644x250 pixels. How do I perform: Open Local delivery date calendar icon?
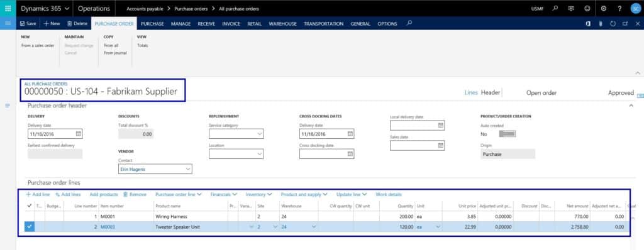(440, 125)
